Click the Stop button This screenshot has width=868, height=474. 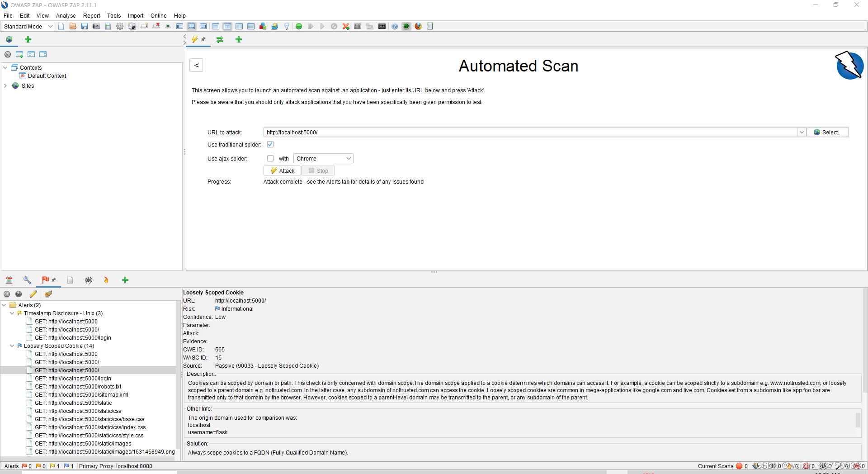pyautogui.click(x=318, y=171)
